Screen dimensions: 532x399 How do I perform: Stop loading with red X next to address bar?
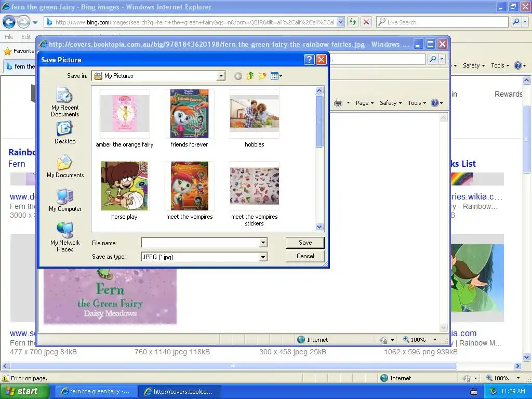(x=366, y=22)
